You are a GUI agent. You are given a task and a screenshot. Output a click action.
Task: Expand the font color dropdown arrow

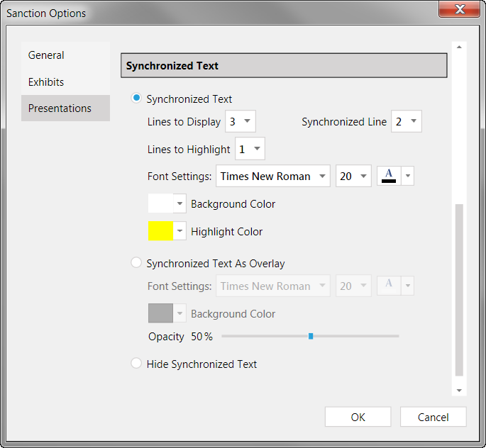point(408,176)
